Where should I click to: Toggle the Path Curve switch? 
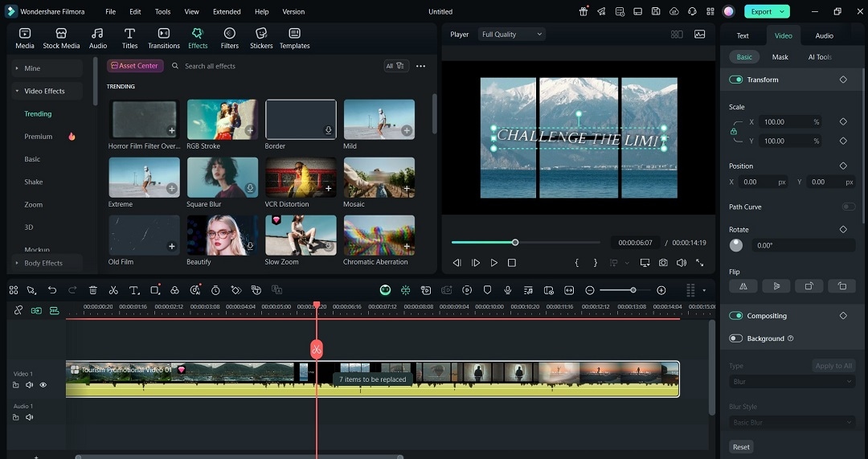point(849,207)
